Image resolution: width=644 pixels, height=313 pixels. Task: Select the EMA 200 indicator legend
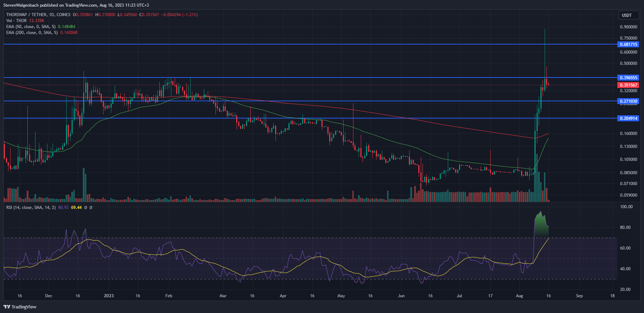click(x=32, y=33)
